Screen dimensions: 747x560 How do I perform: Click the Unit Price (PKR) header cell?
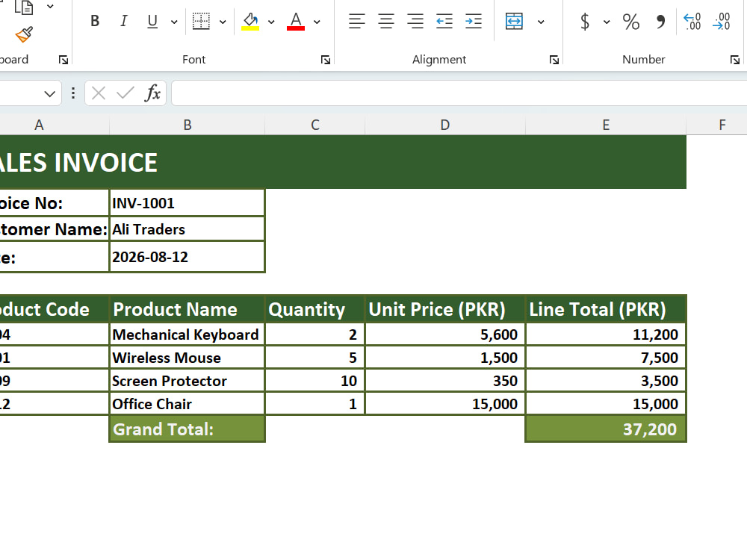445,310
